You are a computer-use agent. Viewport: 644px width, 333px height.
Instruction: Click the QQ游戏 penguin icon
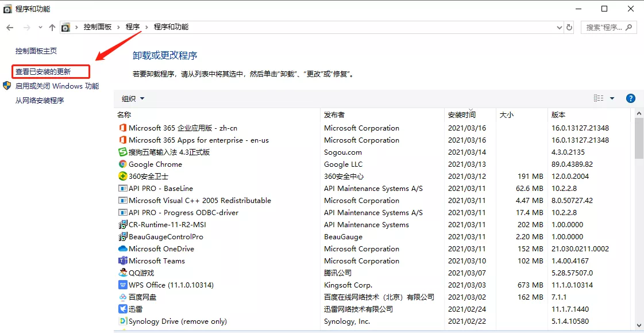[122, 273]
